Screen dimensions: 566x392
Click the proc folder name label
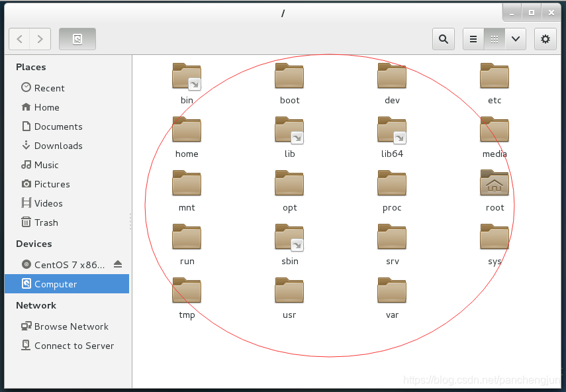pyautogui.click(x=392, y=208)
